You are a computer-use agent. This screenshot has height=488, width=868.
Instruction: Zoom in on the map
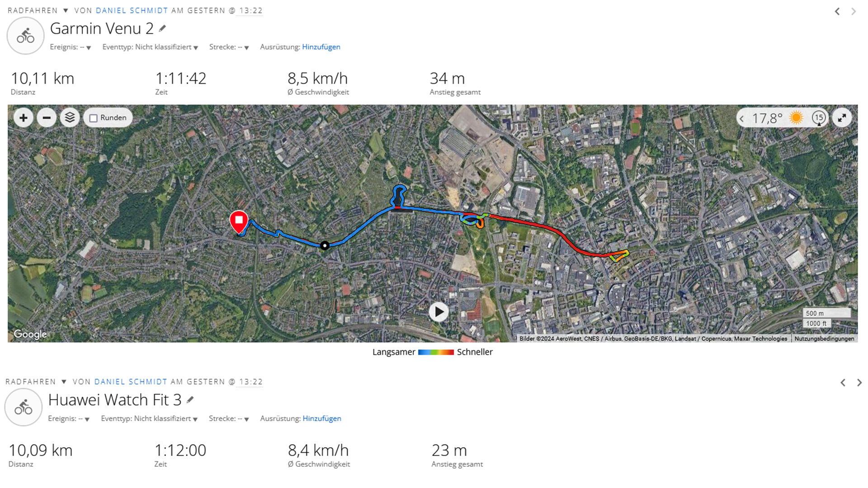(24, 118)
